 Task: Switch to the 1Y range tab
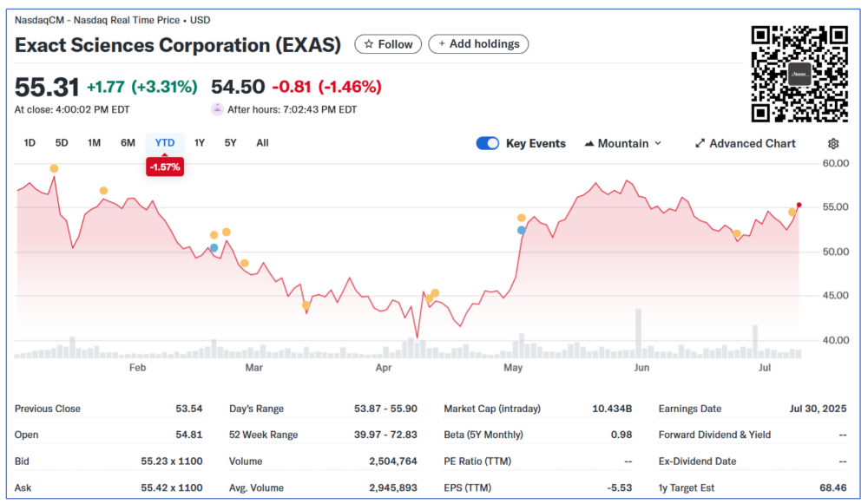(x=200, y=143)
